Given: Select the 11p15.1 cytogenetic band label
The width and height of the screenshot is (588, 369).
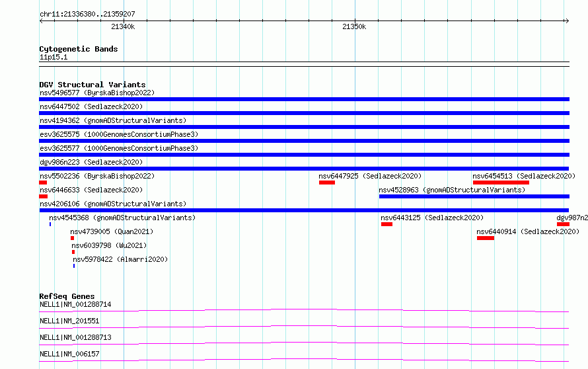Looking at the screenshot, I should [x=54, y=57].
